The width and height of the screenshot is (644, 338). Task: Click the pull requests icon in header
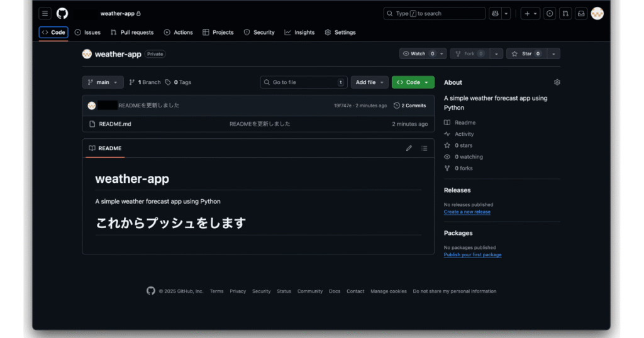(565, 13)
